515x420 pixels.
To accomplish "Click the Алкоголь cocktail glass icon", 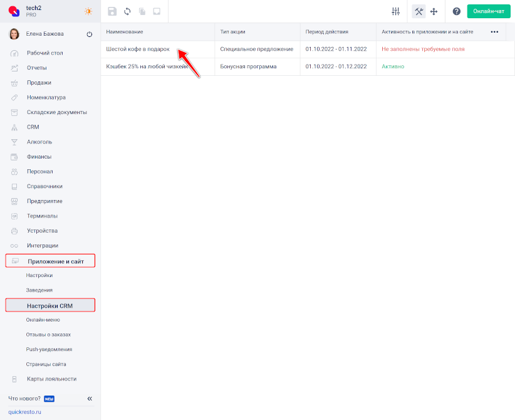I will pyautogui.click(x=14, y=142).
